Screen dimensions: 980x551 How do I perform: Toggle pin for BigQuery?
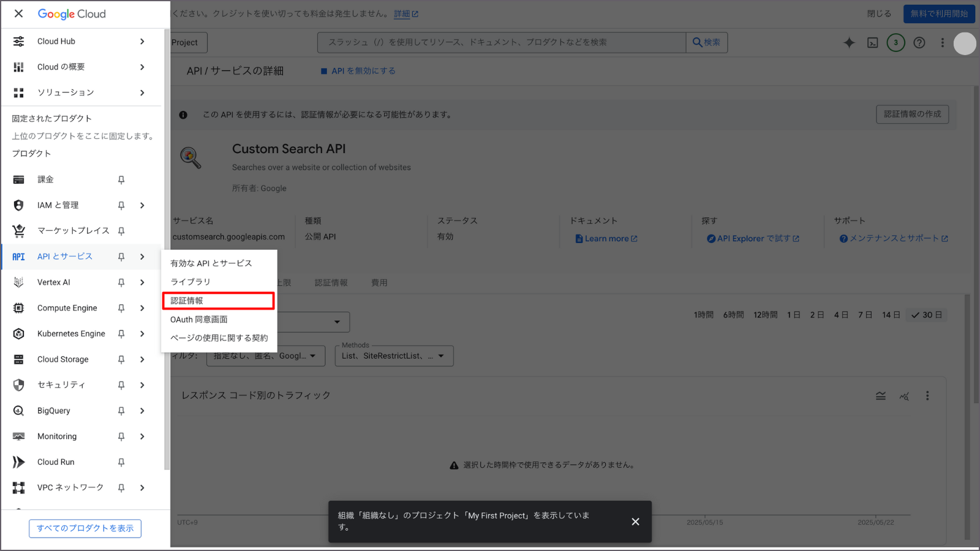pos(121,411)
